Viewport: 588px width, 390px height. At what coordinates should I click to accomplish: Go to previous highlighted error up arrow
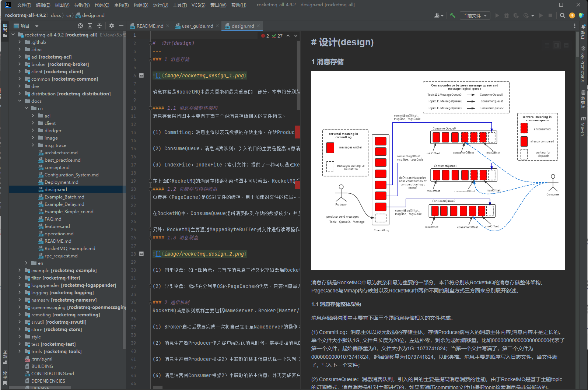(x=288, y=36)
